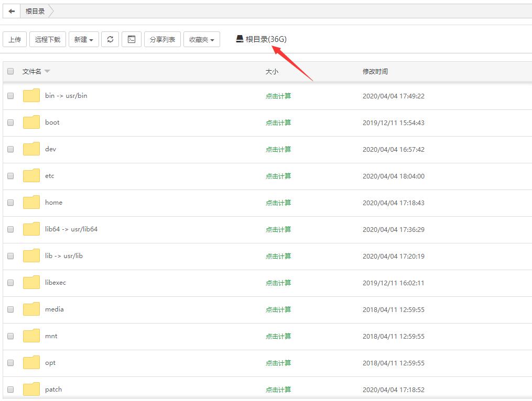Open the home folder name
The image size is (532, 401).
coord(53,203)
